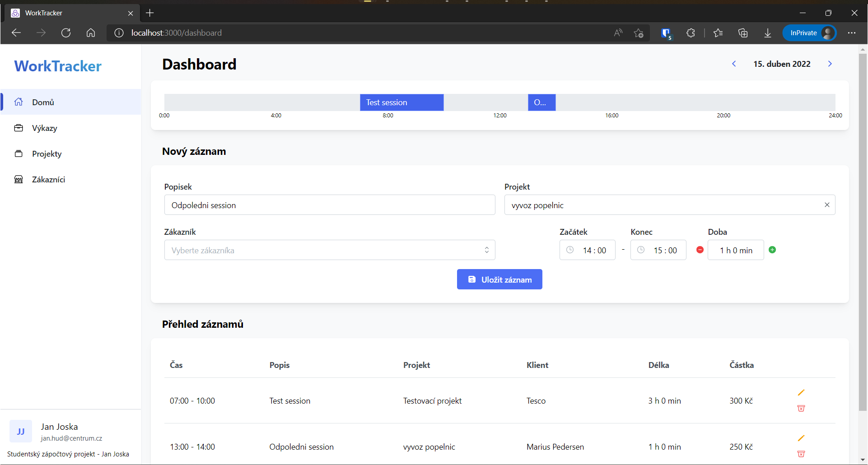868x465 pixels.
Task: Click the Čas column header
Action: (x=176, y=365)
